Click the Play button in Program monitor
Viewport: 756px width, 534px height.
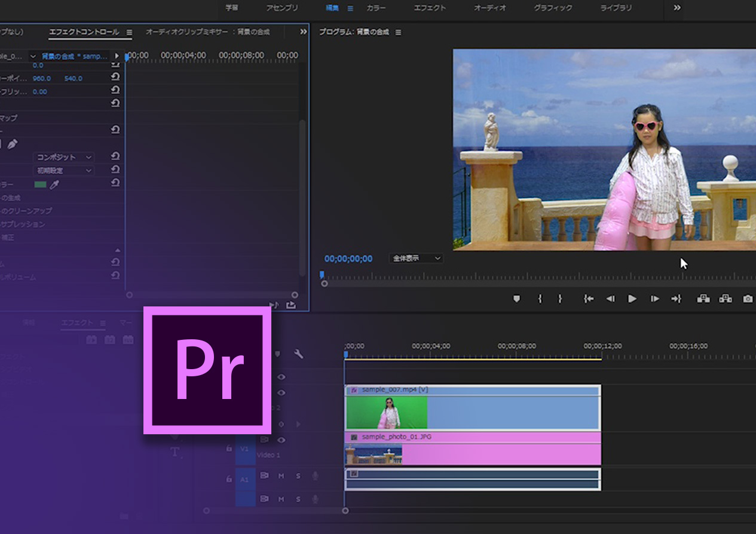pyautogui.click(x=632, y=299)
